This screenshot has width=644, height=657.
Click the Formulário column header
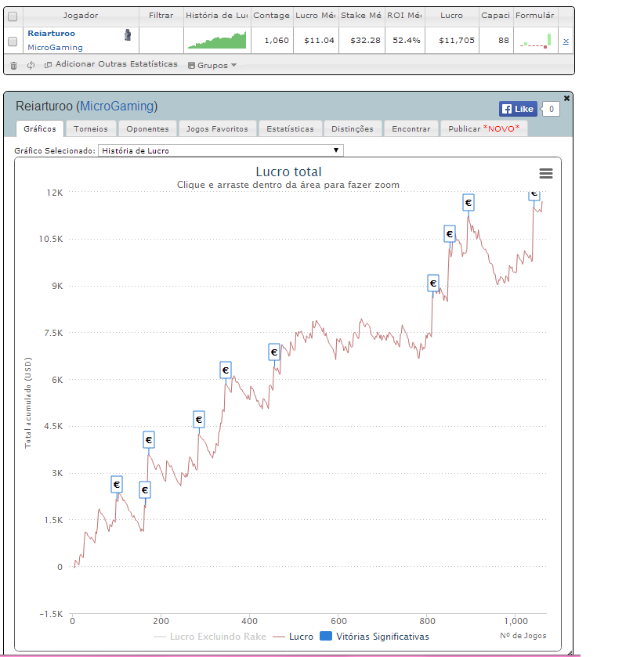[x=535, y=16]
